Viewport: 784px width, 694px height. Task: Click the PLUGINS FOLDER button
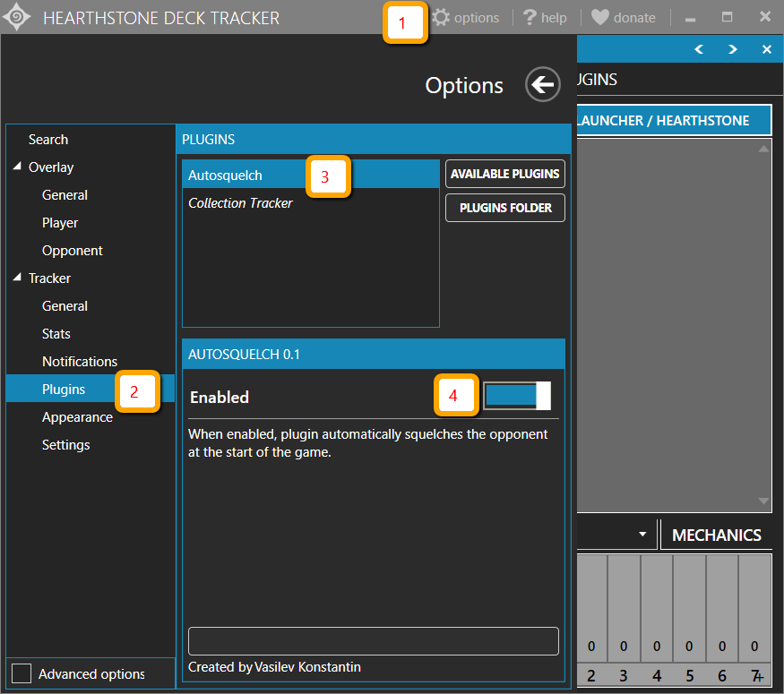point(505,208)
